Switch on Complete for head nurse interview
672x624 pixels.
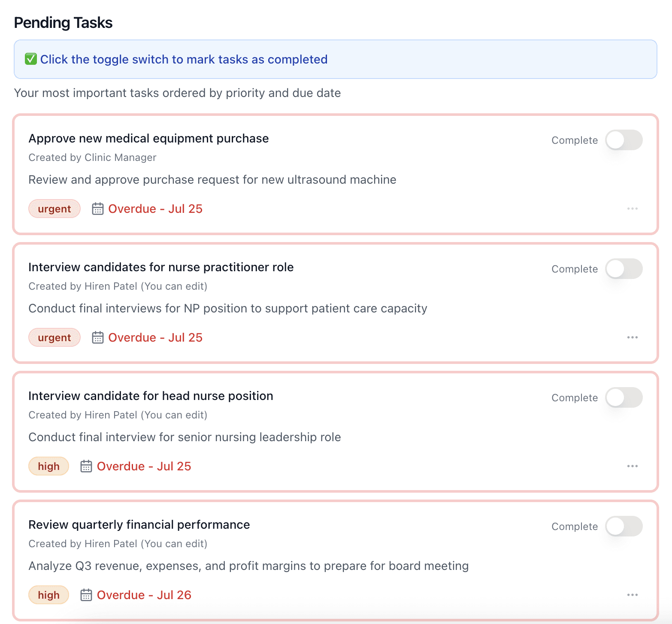(x=624, y=398)
